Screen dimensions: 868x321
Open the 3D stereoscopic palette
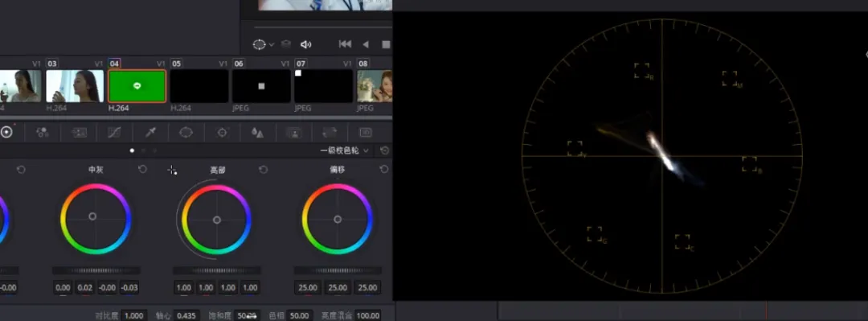pos(366,133)
